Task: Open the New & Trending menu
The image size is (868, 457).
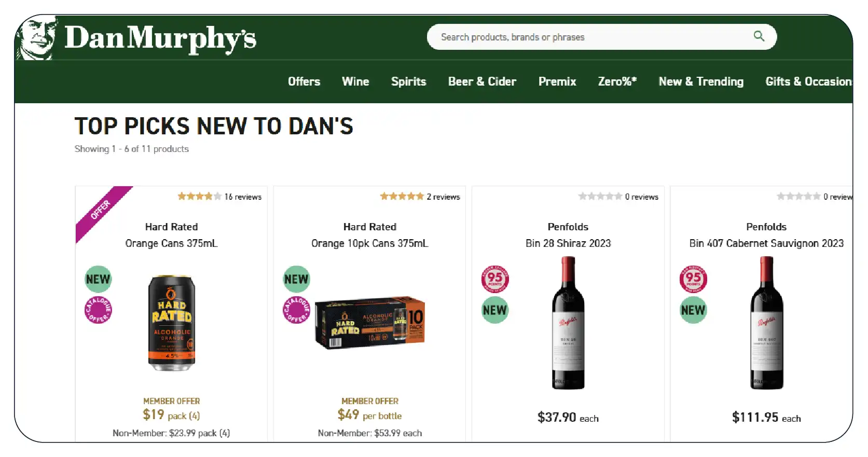Action: 701,81
